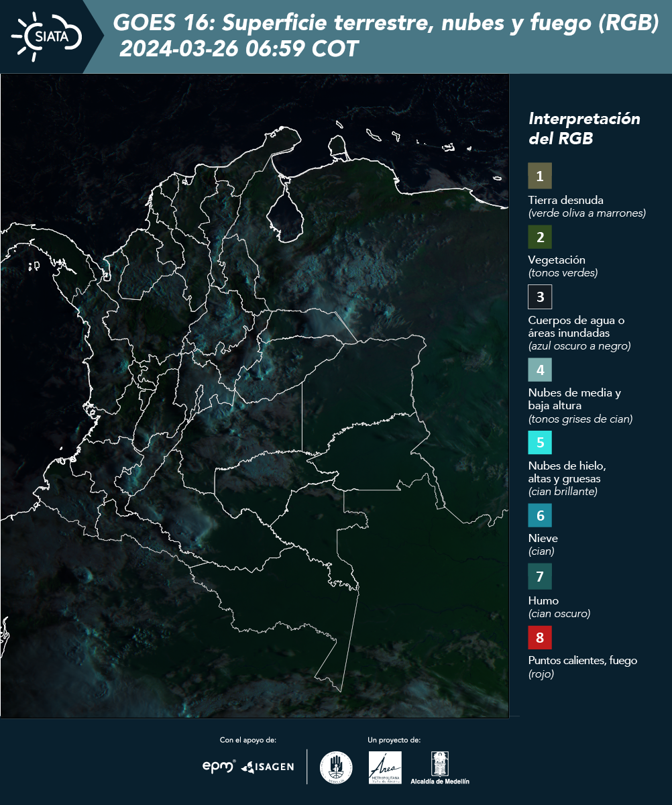Click the label "Cuerpos de agua o áreas inundadas"
Image resolution: width=672 pixels, height=805 pixels.
coord(577,327)
